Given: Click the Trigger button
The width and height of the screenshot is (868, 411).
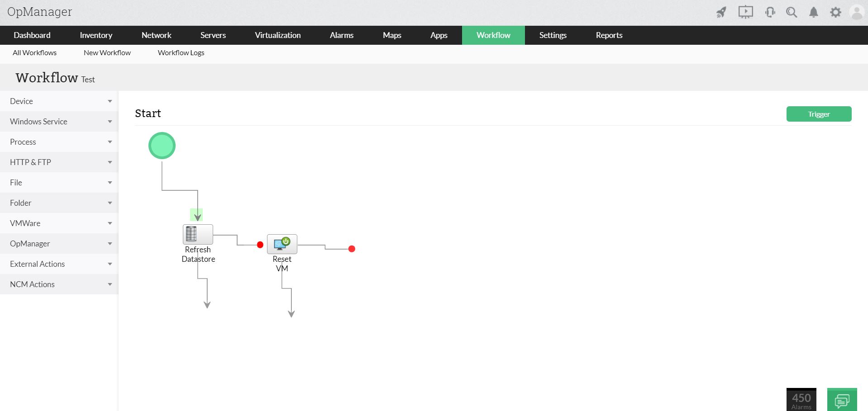Looking at the screenshot, I should coord(819,114).
